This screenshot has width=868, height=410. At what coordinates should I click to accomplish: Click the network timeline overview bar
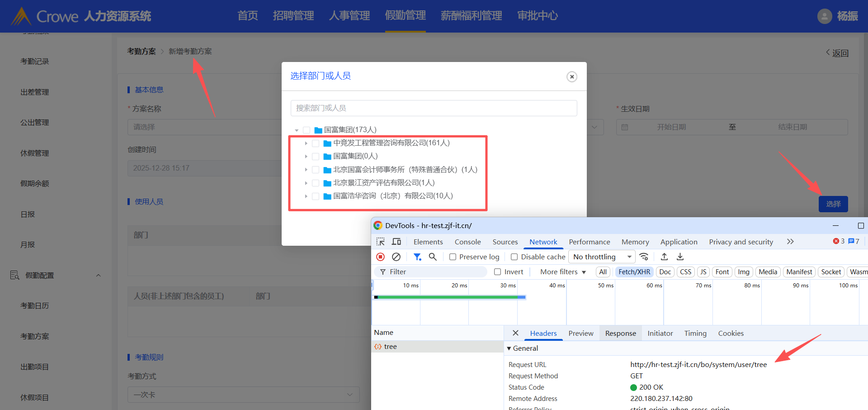[450, 297]
